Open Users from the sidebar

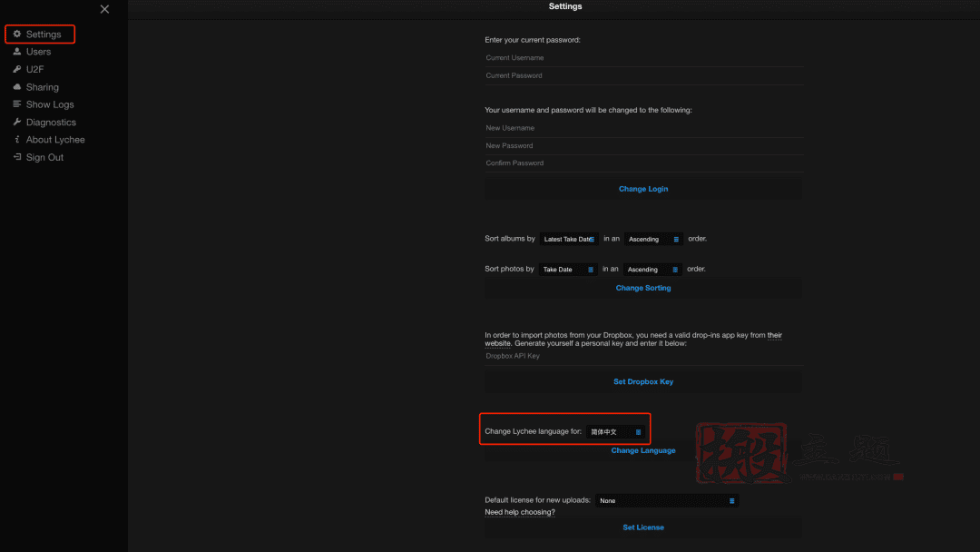pos(39,52)
